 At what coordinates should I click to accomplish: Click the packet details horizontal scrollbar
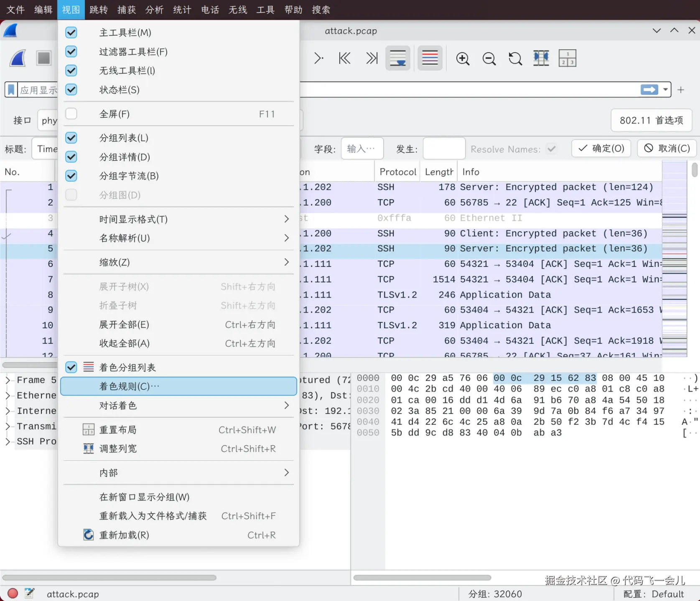(x=109, y=578)
